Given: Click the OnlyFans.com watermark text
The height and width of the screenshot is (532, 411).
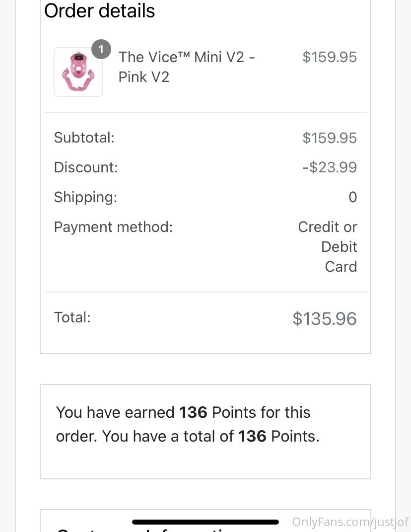Looking at the screenshot, I should pyautogui.click(x=350, y=522).
